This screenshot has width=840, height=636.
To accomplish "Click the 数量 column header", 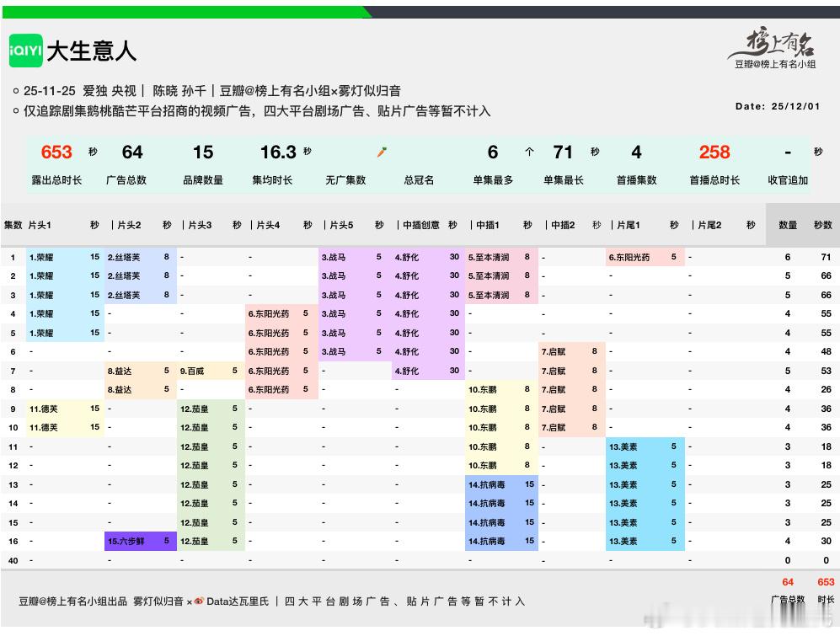I will (788, 225).
